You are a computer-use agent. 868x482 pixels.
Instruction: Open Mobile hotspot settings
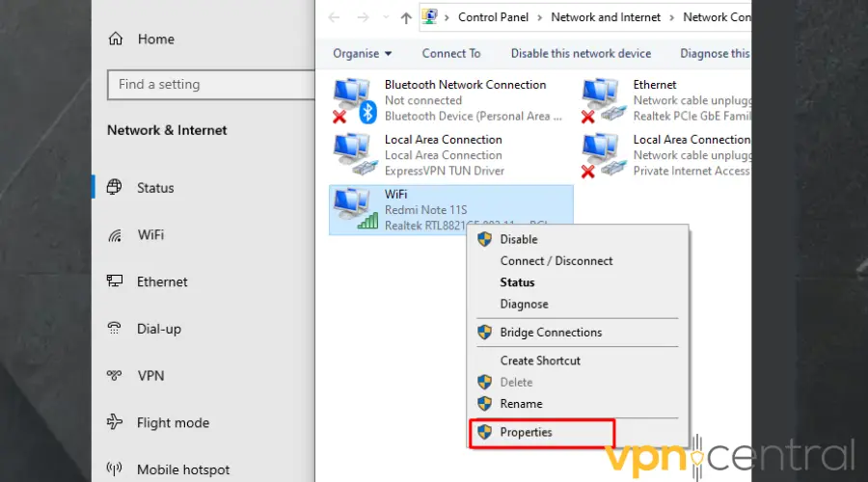coord(182,470)
